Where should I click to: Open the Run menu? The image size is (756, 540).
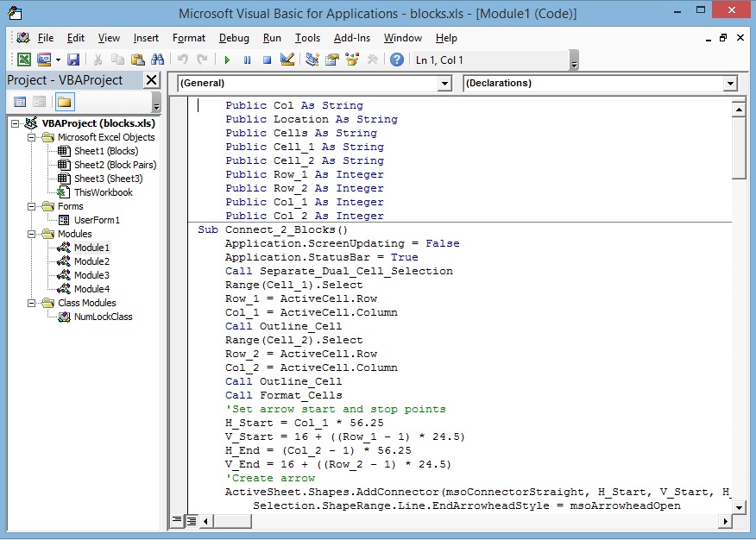pyautogui.click(x=272, y=38)
